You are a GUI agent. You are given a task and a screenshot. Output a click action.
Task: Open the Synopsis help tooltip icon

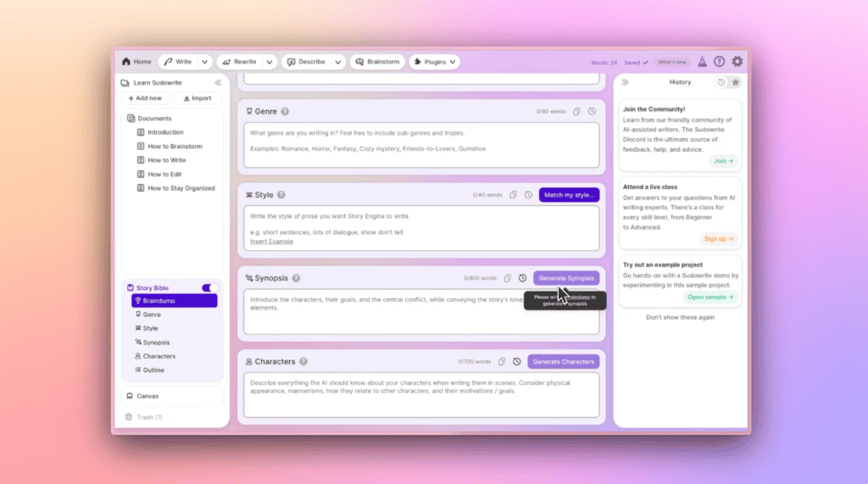tap(296, 278)
